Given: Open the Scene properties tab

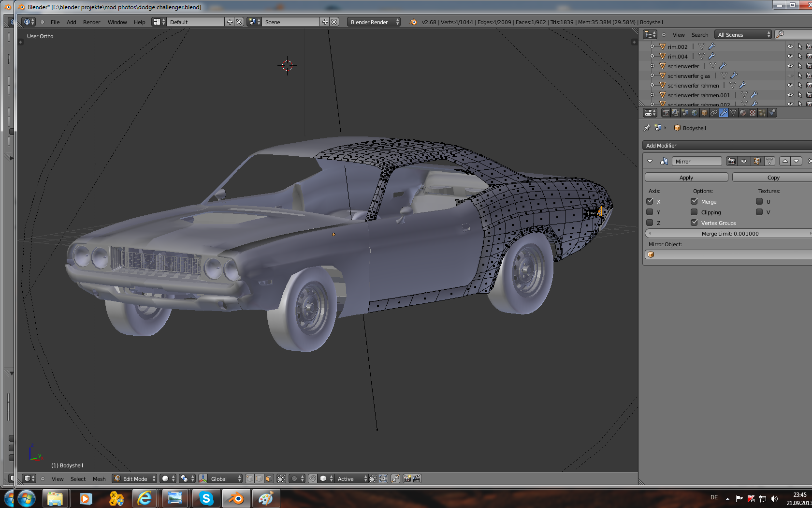Looking at the screenshot, I should coord(685,113).
